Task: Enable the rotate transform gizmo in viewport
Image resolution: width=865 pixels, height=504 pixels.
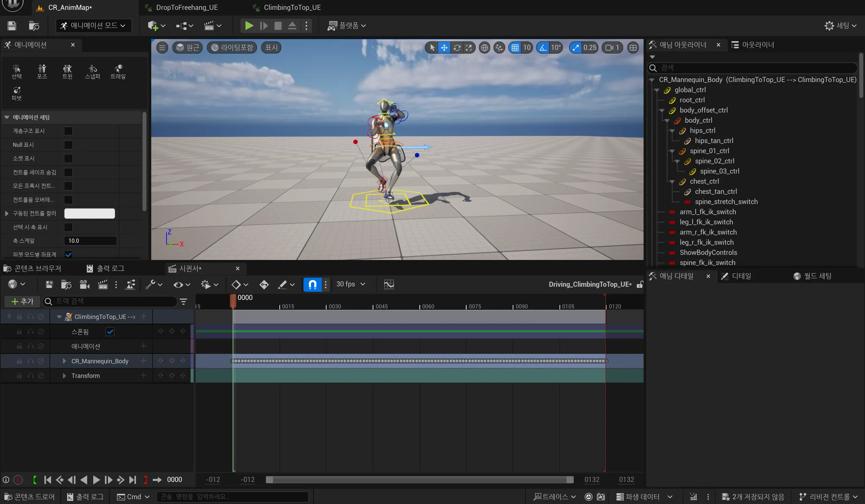Action: [457, 48]
